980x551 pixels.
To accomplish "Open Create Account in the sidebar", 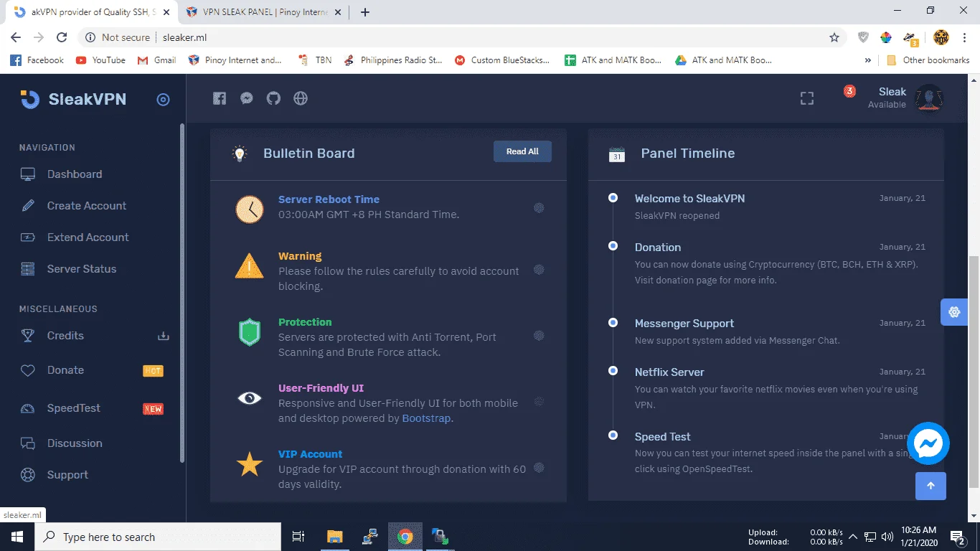I will tap(87, 206).
